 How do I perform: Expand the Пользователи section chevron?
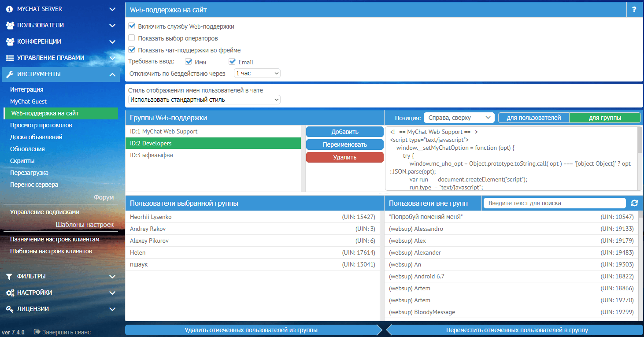pyautogui.click(x=112, y=25)
